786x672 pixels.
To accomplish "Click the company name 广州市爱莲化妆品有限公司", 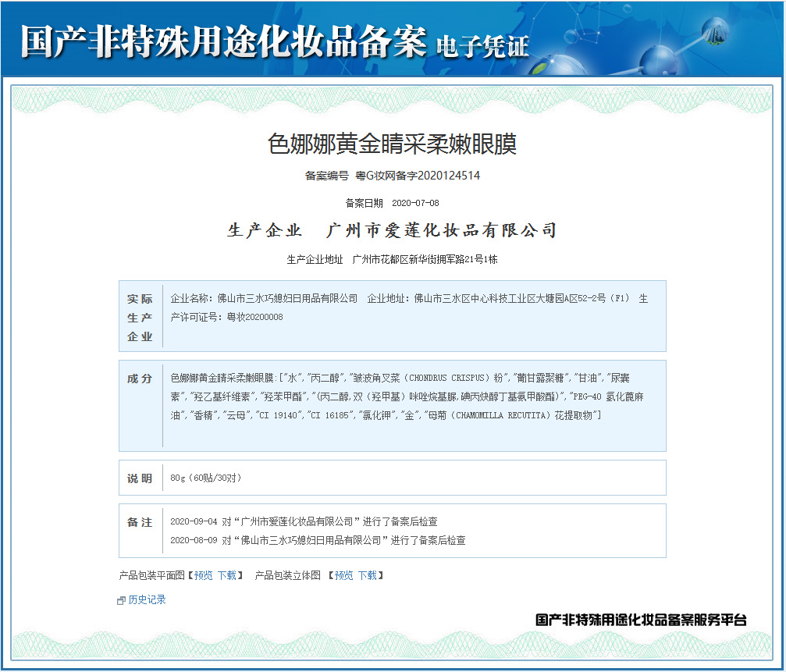I will pos(441,230).
